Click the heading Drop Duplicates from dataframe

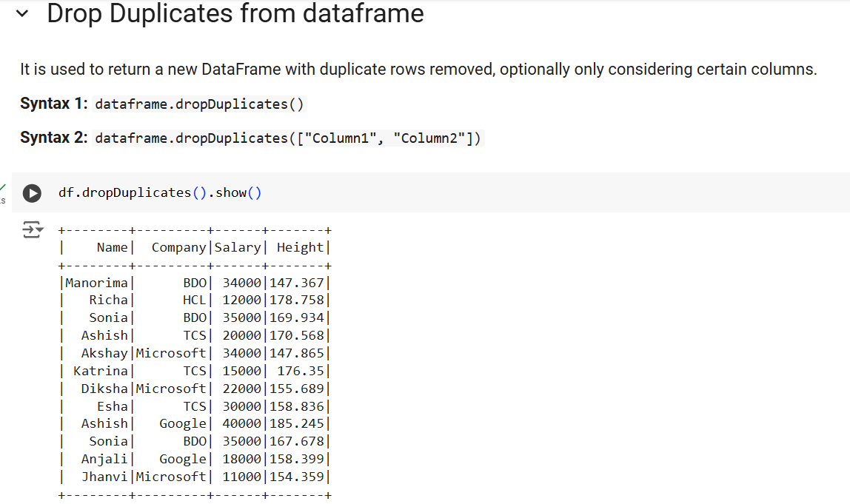pos(235,13)
